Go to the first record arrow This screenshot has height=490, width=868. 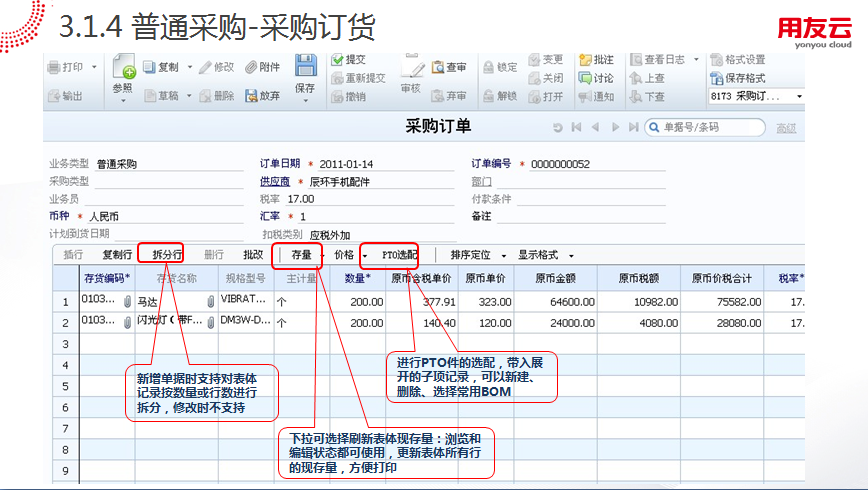click(576, 127)
